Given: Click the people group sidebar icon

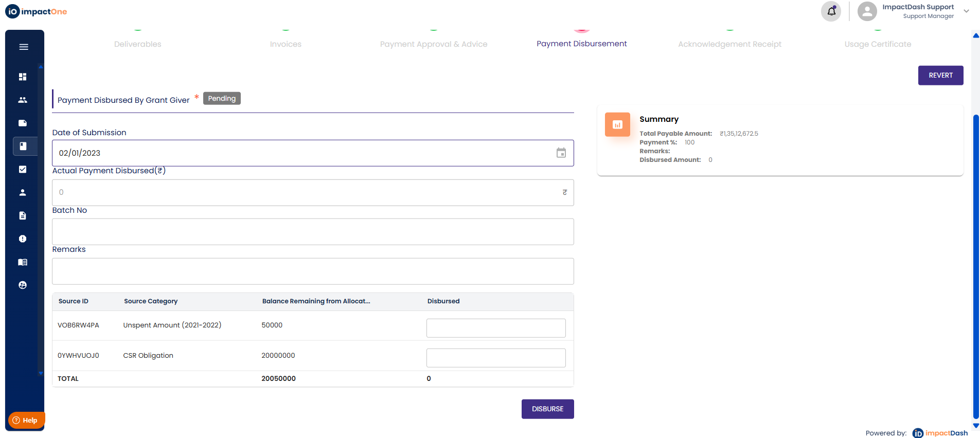Looking at the screenshot, I should coord(23,100).
